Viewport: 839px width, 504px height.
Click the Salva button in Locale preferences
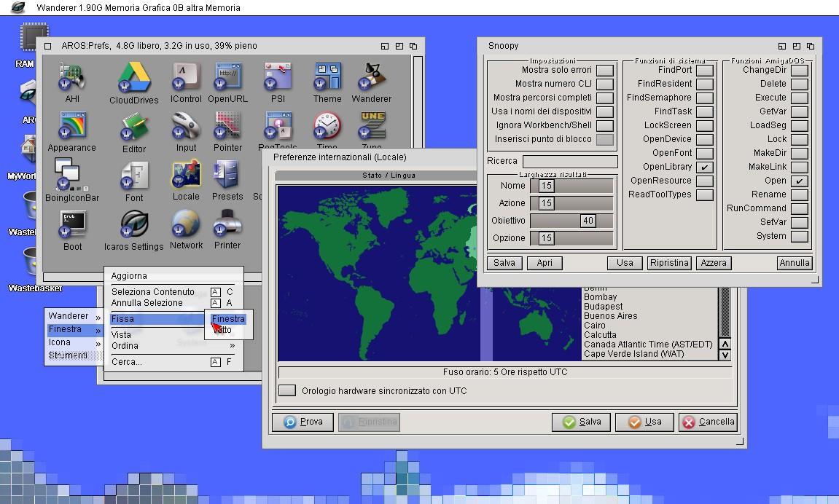[582, 422]
